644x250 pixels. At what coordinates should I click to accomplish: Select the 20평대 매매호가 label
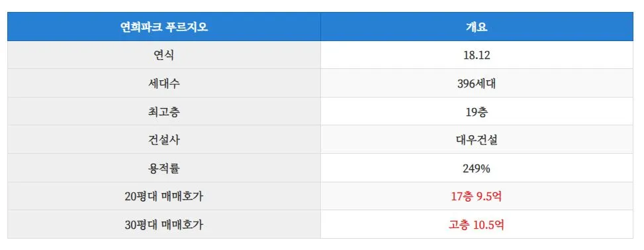pos(164,196)
